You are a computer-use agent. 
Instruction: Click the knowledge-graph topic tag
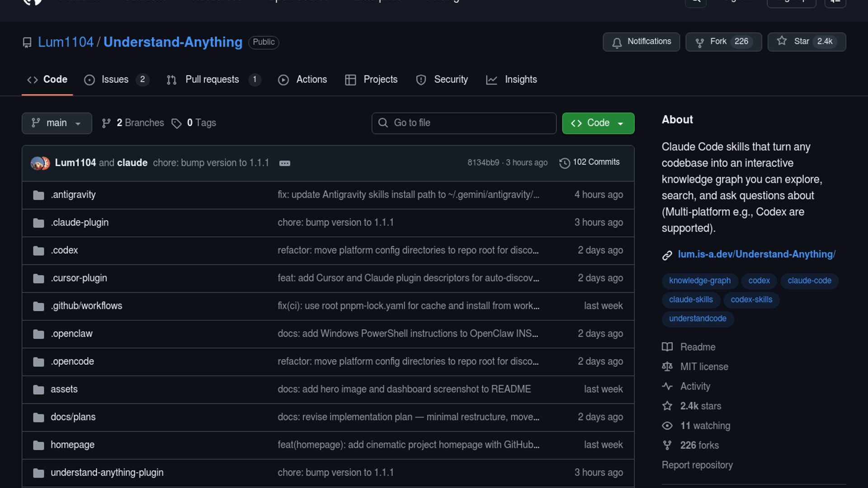[699, 281]
